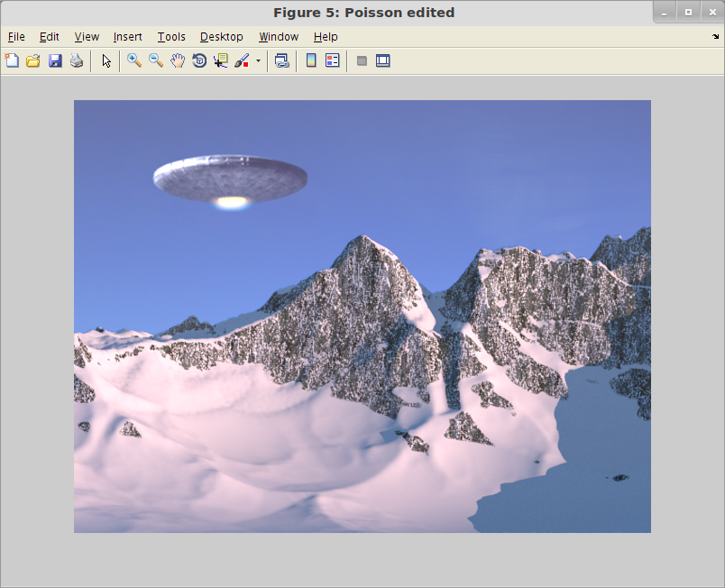Image resolution: width=725 pixels, height=588 pixels.
Task: Click the Link Plot icon
Action: coord(282,60)
